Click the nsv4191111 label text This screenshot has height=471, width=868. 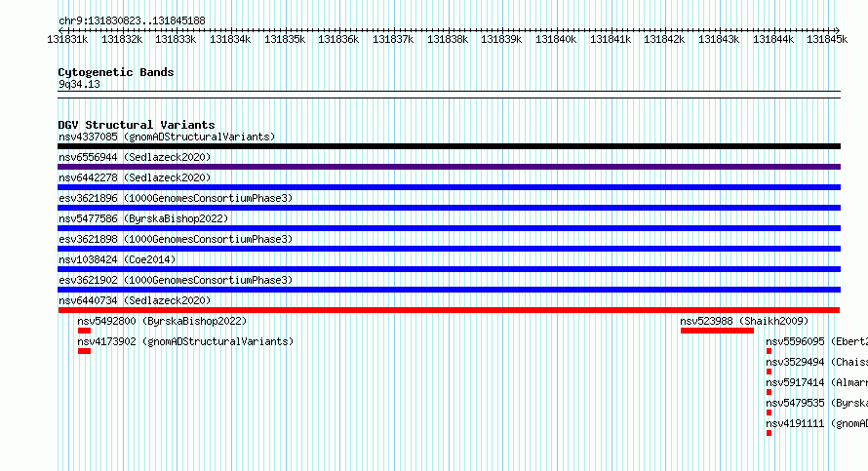point(816,423)
